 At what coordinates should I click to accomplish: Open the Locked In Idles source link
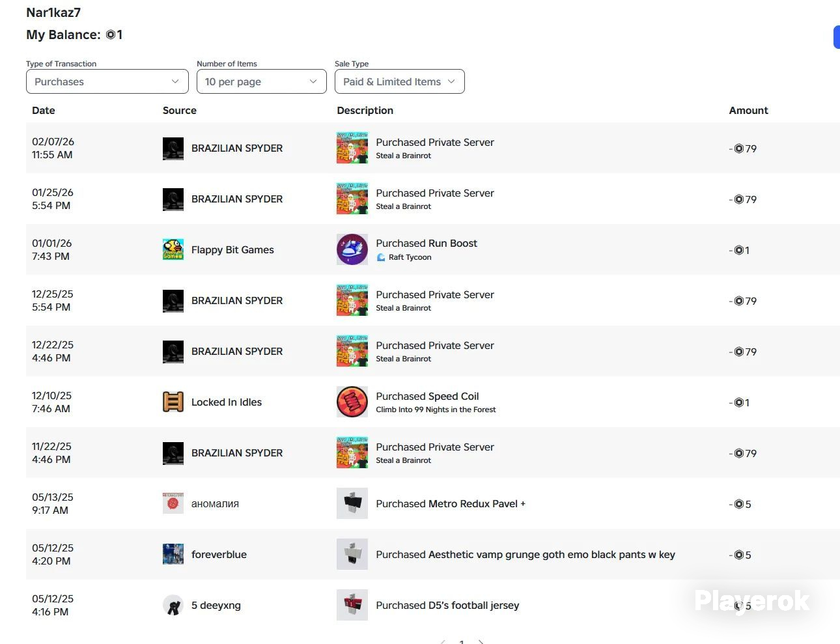coord(227,402)
